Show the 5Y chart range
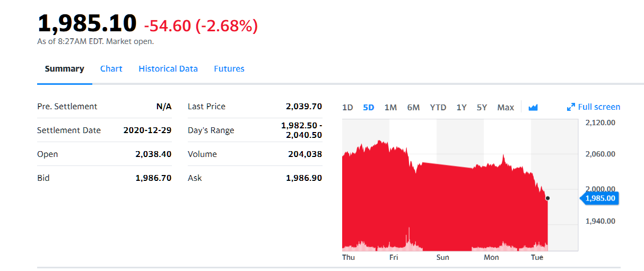Screen dimensions: 644x271 click(482, 108)
